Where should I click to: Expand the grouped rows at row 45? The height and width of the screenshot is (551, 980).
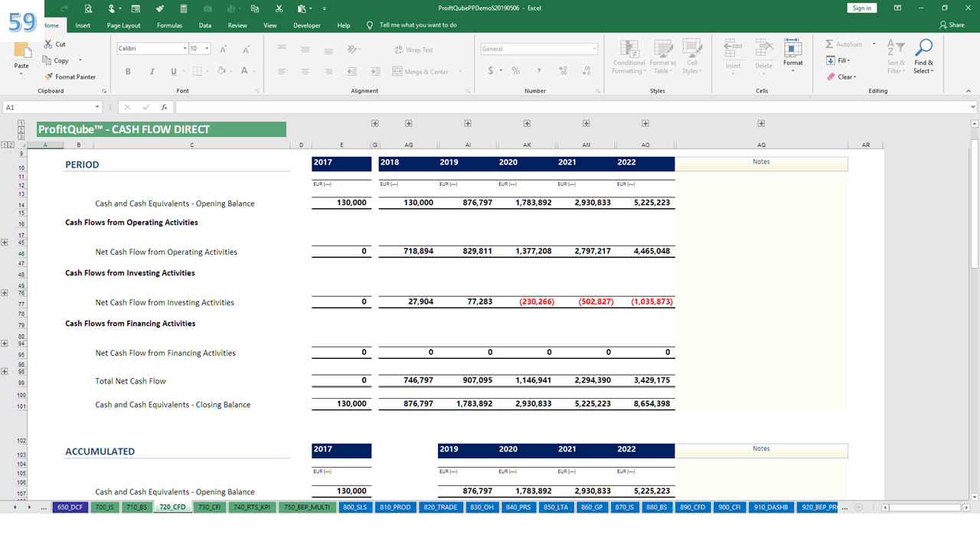(x=5, y=243)
